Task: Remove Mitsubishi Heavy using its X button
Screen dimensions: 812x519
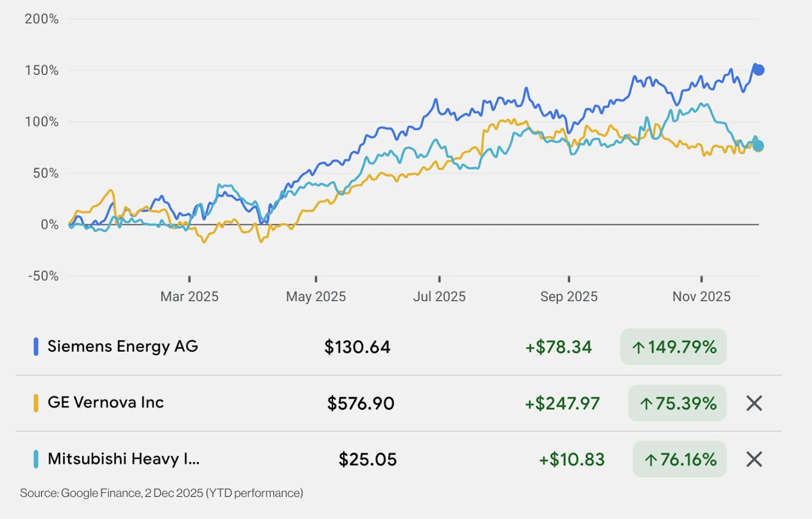Action: (754, 459)
